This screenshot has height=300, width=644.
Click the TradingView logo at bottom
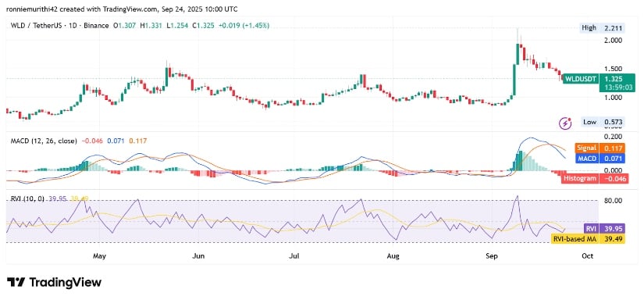pyautogui.click(x=54, y=282)
